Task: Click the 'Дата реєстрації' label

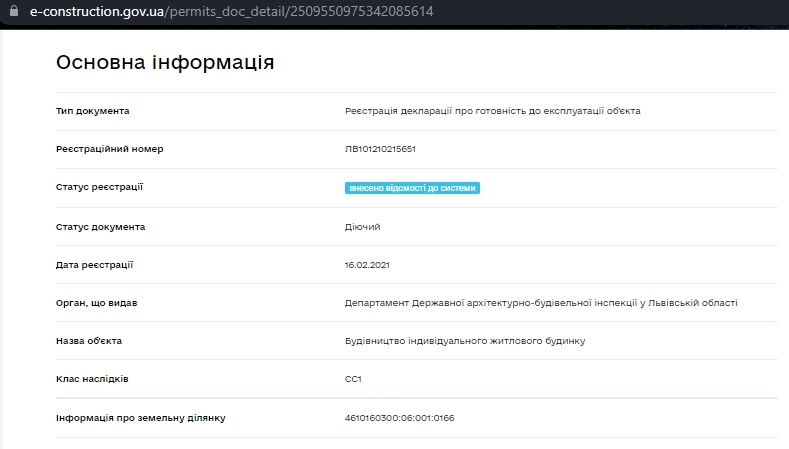Action: click(95, 265)
